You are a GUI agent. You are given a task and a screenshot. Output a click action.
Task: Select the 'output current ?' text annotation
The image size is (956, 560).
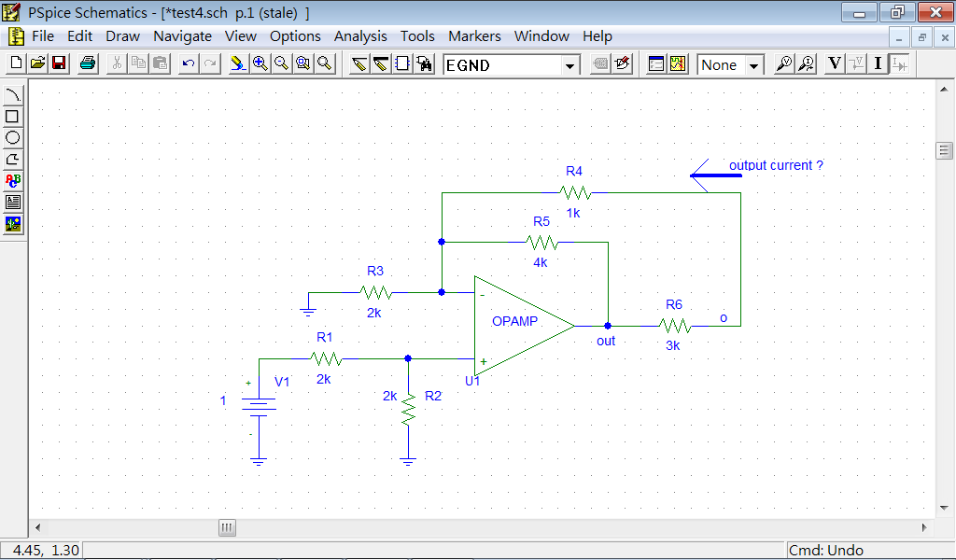(x=776, y=165)
